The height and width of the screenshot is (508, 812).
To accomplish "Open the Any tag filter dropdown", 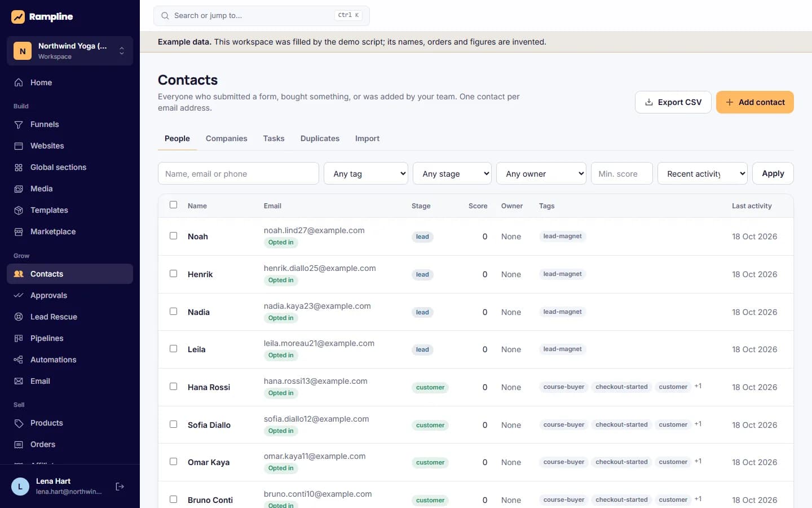I will tap(366, 173).
